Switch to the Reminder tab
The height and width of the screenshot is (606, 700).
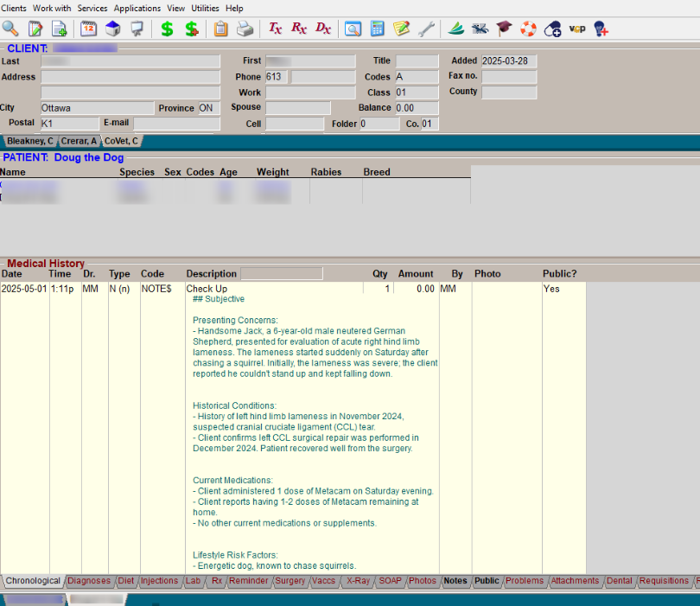click(x=248, y=581)
